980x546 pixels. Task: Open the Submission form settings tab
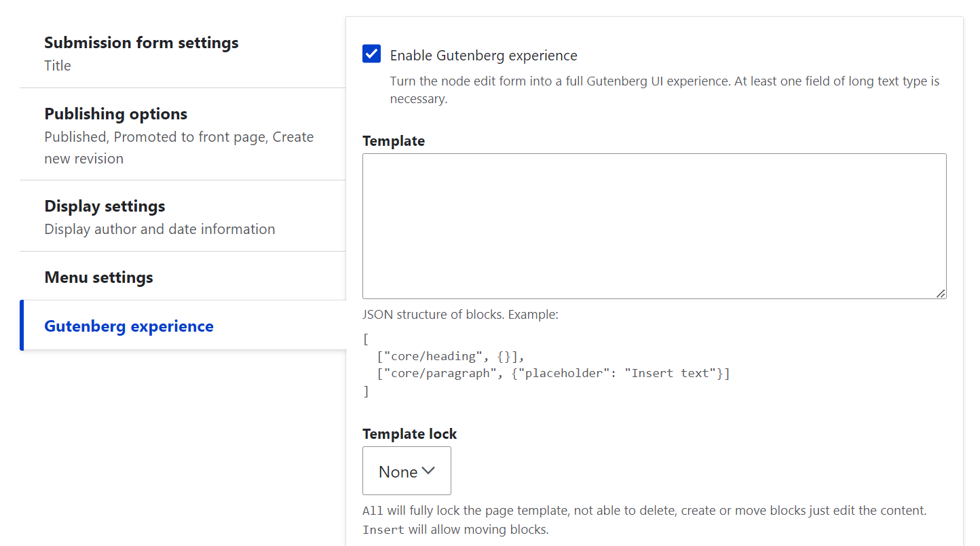(183, 53)
